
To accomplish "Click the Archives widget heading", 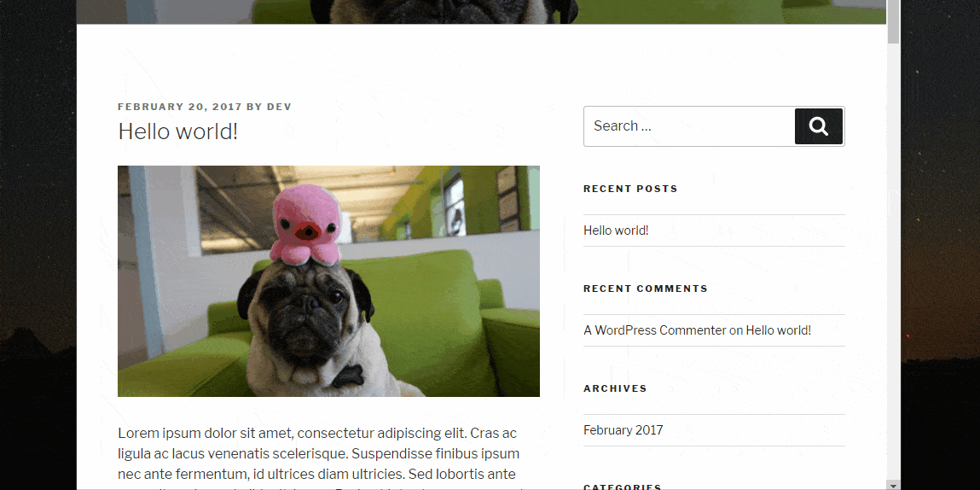I will pyautogui.click(x=615, y=388).
